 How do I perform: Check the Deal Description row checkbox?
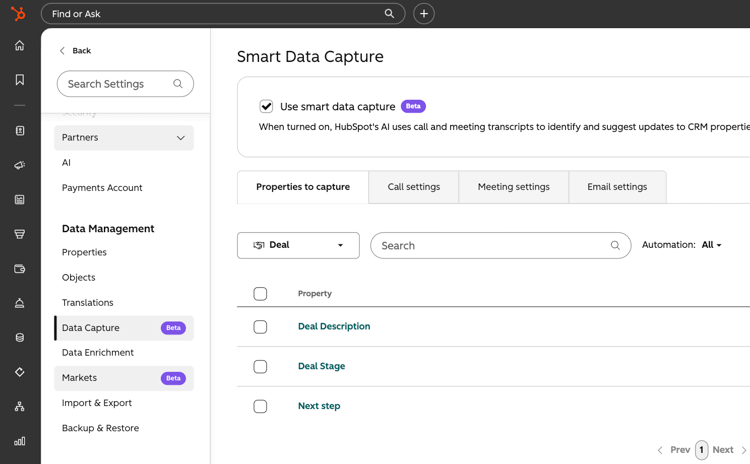[x=260, y=327]
